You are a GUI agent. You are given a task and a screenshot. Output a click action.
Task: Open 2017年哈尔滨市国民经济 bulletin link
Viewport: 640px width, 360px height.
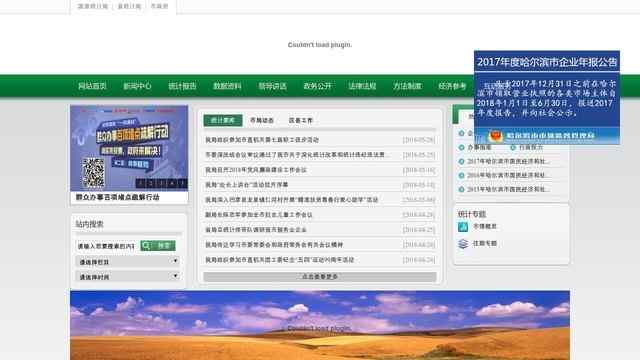(x=508, y=161)
